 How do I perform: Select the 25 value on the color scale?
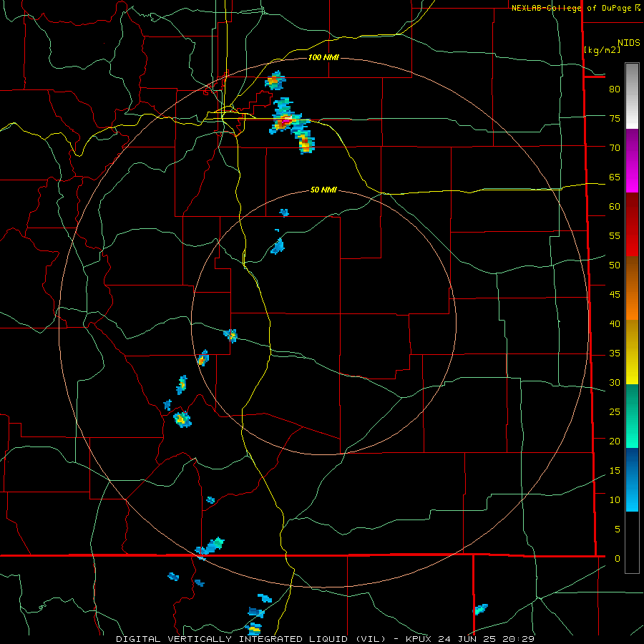pos(615,411)
